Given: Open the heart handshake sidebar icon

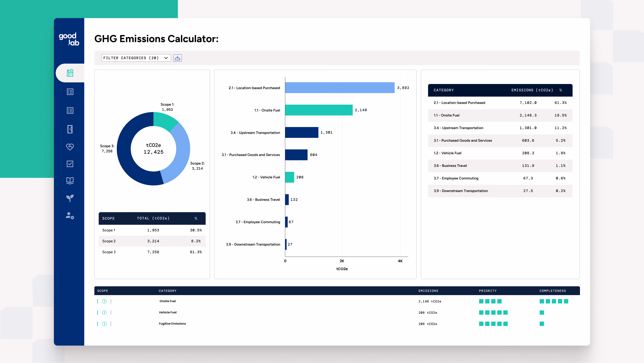Looking at the screenshot, I should tap(70, 147).
